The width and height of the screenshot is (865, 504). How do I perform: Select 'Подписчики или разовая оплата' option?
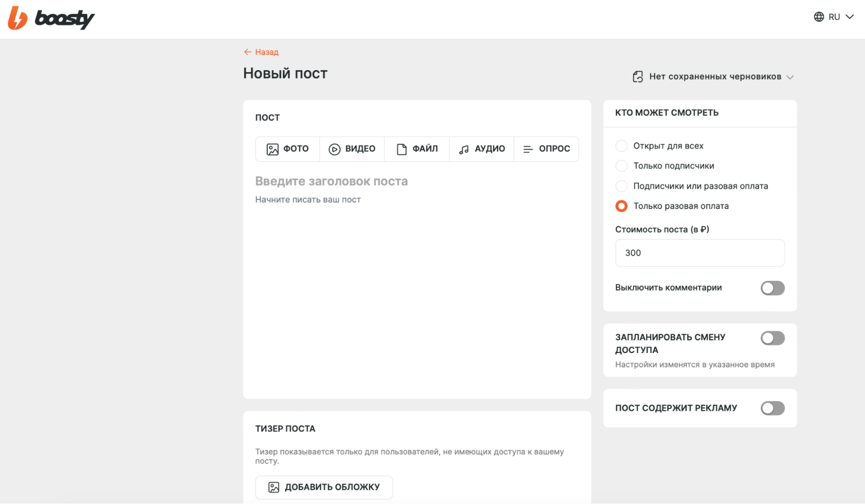pos(621,186)
